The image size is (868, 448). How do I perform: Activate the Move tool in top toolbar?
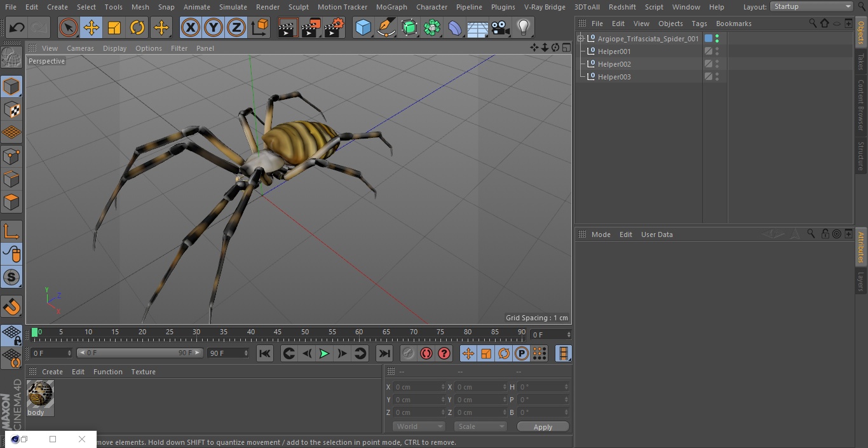(x=92, y=27)
